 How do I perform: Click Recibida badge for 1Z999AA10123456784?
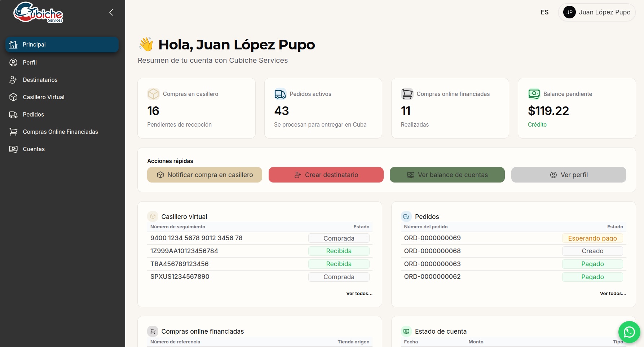[339, 251]
